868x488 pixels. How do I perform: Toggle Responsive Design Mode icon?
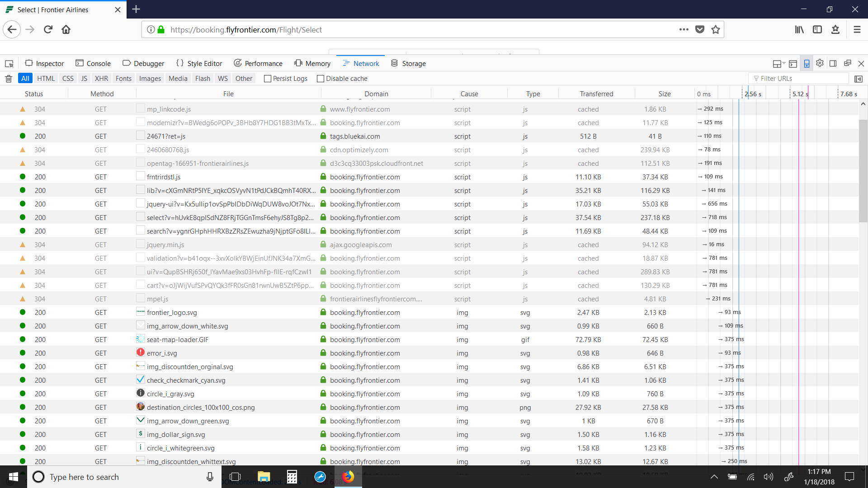click(807, 64)
